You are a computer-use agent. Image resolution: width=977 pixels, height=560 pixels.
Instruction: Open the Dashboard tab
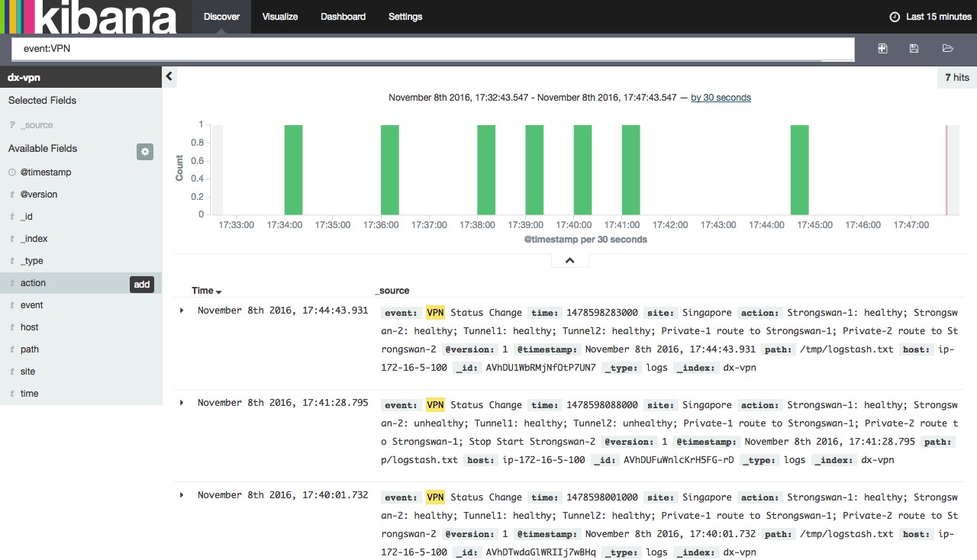click(x=343, y=17)
